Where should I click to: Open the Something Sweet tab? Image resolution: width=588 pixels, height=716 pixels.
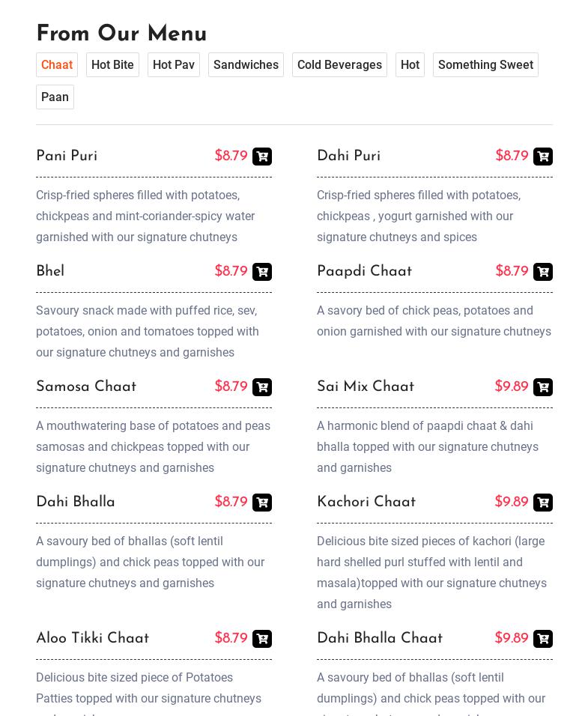(x=485, y=65)
